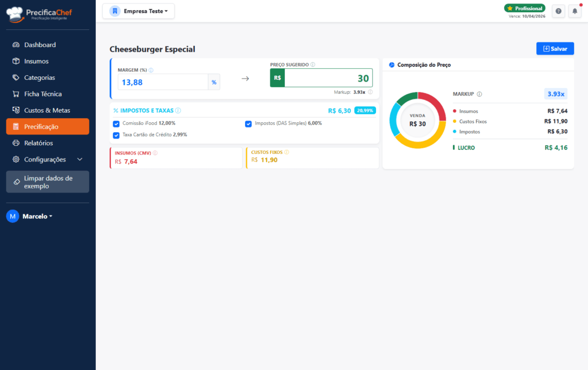Click info icon next to MARKUP in composition panel
The height and width of the screenshot is (370, 588).
click(x=479, y=94)
